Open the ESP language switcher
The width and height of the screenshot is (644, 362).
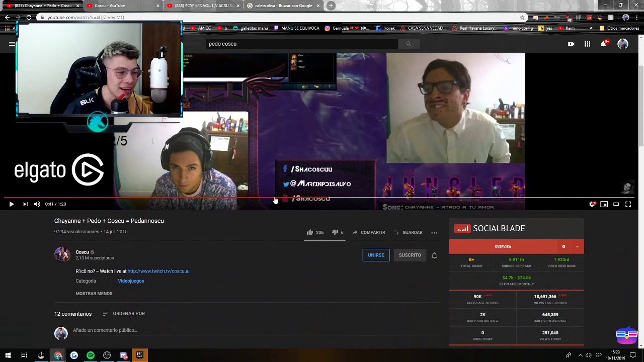click(x=598, y=355)
